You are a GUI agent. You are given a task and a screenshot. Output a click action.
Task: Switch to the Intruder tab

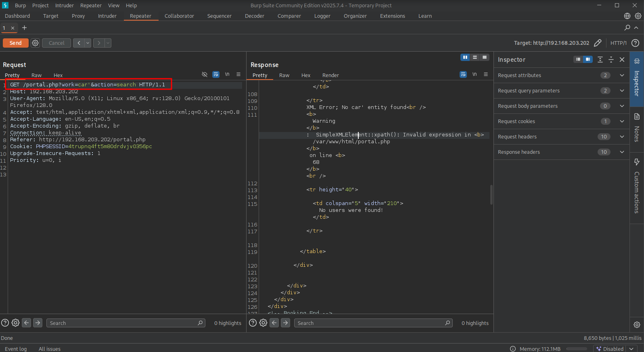[107, 16]
